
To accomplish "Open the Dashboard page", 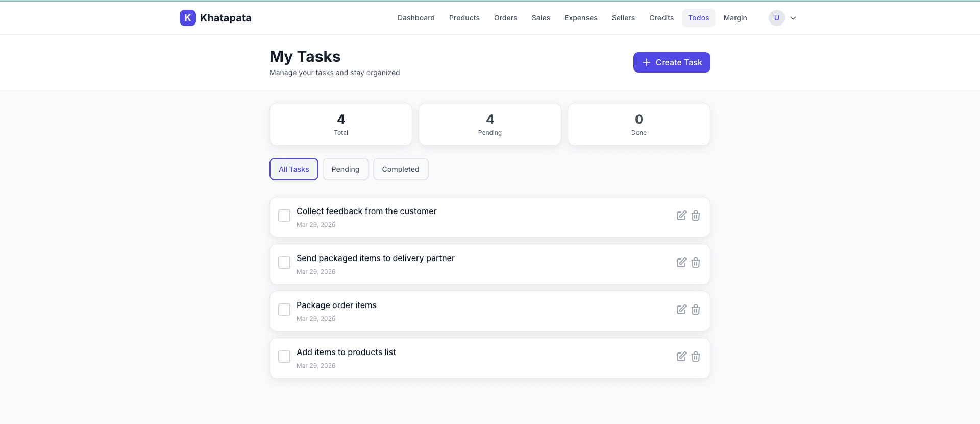I will pyautogui.click(x=416, y=18).
